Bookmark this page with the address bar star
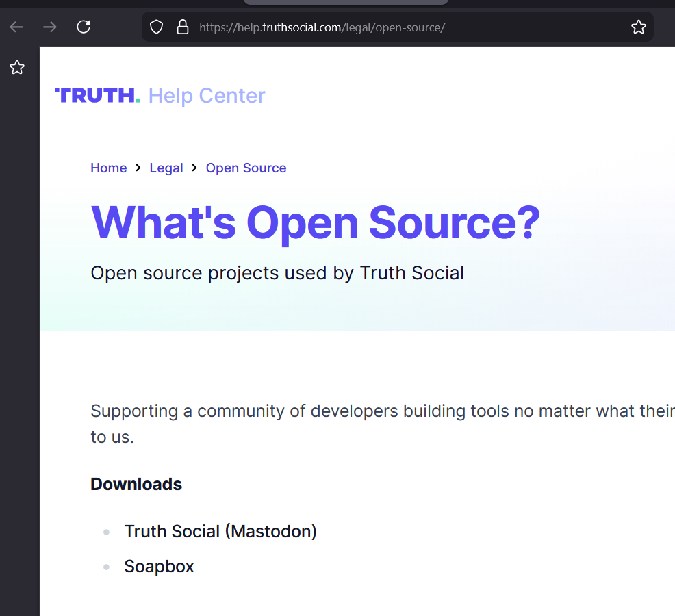Viewport: 675px width, 616px height. pos(639,27)
